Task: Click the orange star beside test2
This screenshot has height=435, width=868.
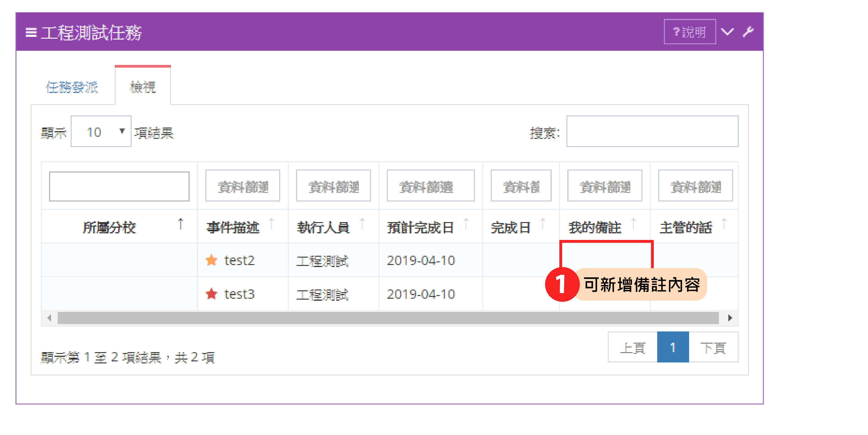Action: pyautogui.click(x=211, y=260)
